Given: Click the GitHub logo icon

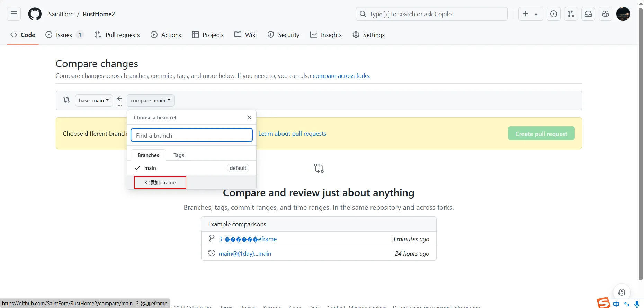Looking at the screenshot, I should [x=35, y=14].
